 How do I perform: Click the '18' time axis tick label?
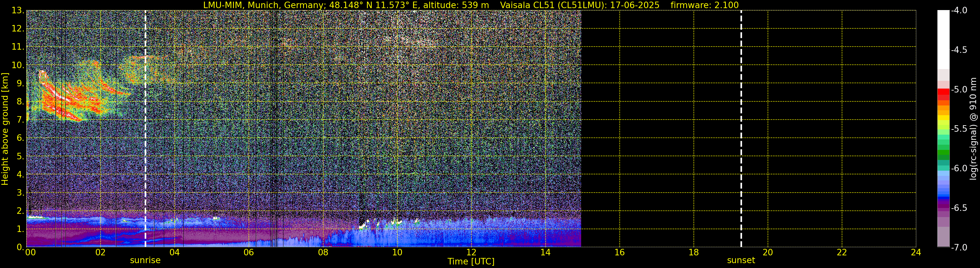[694, 252]
